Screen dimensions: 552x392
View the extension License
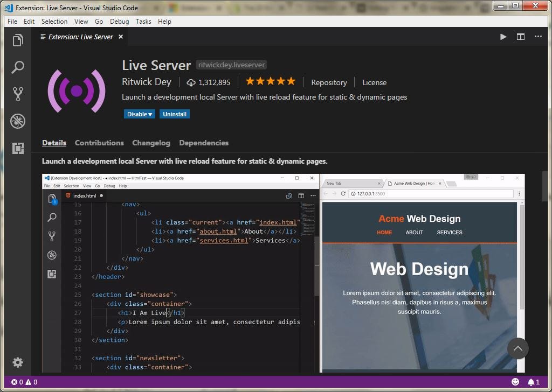tap(374, 82)
